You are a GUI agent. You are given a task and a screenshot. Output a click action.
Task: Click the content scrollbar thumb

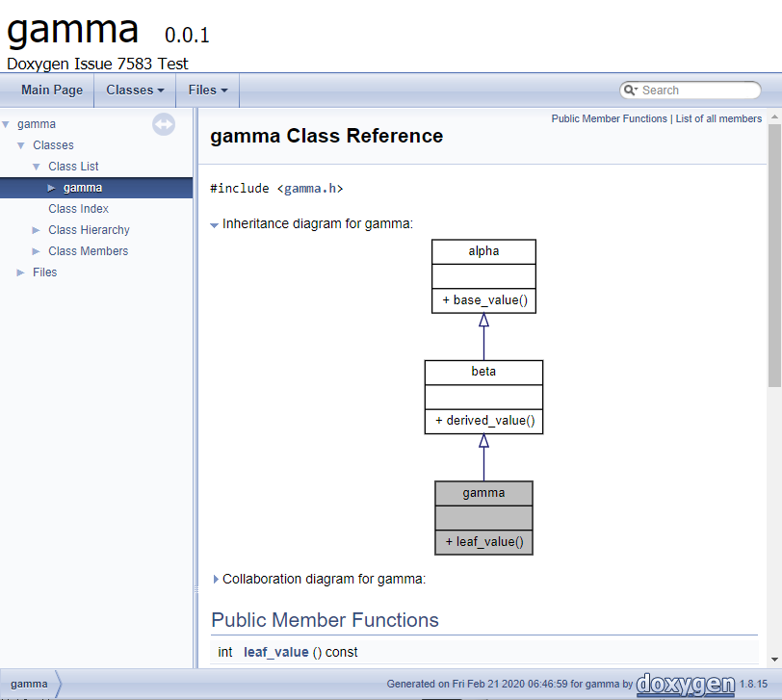[x=774, y=255]
